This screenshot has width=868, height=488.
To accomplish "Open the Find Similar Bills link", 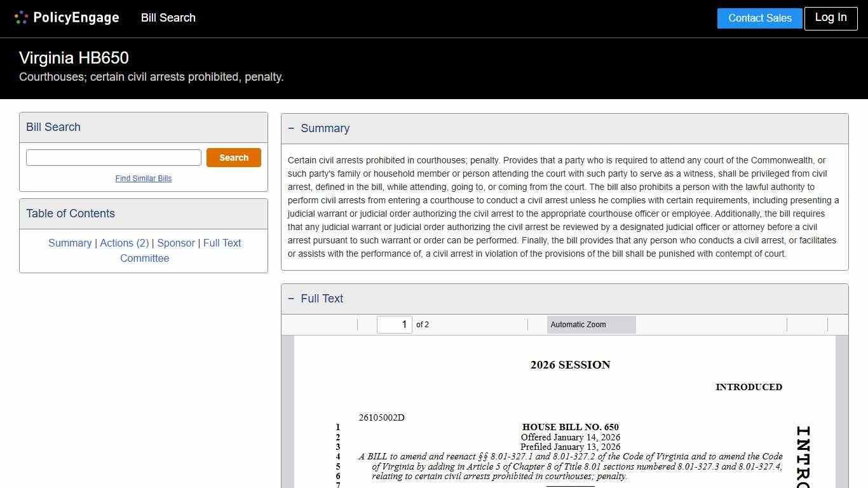I will [144, 179].
